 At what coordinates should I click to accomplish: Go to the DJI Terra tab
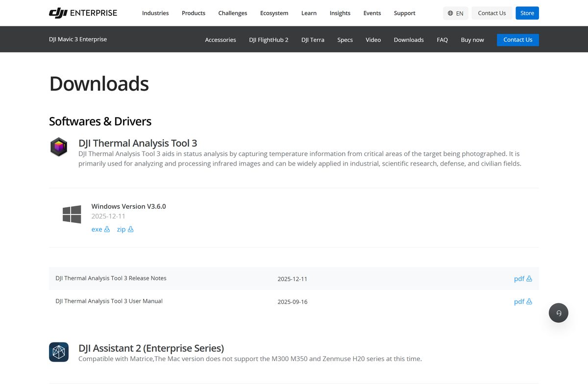(313, 40)
